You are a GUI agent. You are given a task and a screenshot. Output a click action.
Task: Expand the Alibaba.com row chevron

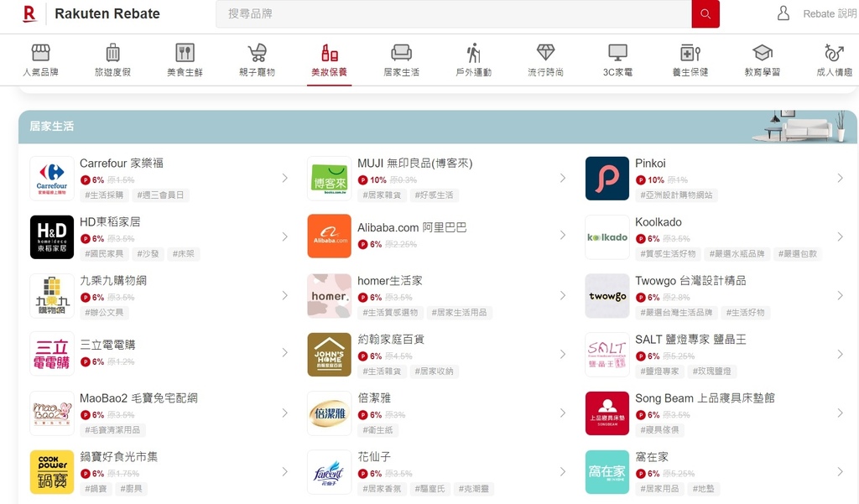coord(563,235)
